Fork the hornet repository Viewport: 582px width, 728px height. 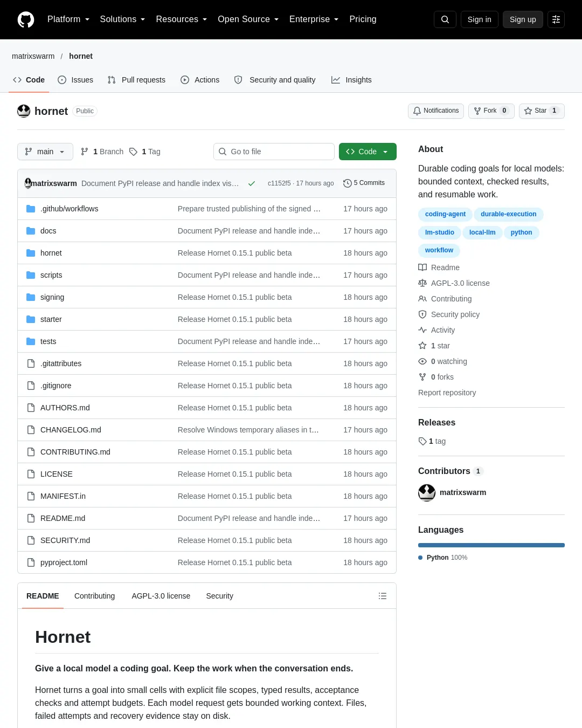491,111
